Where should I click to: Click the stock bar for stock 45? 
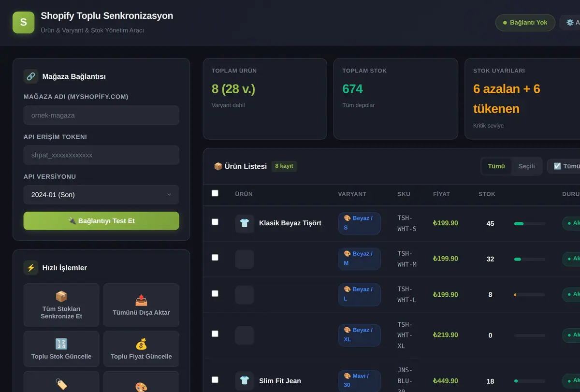click(x=530, y=224)
